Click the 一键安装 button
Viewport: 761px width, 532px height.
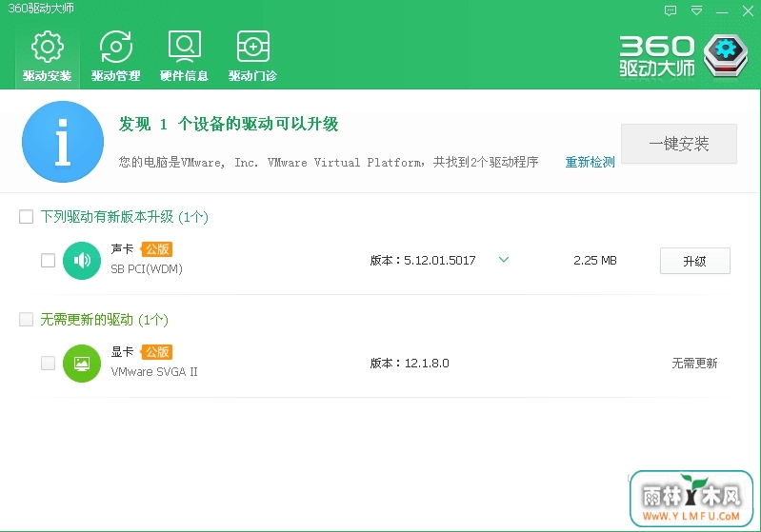coord(679,144)
